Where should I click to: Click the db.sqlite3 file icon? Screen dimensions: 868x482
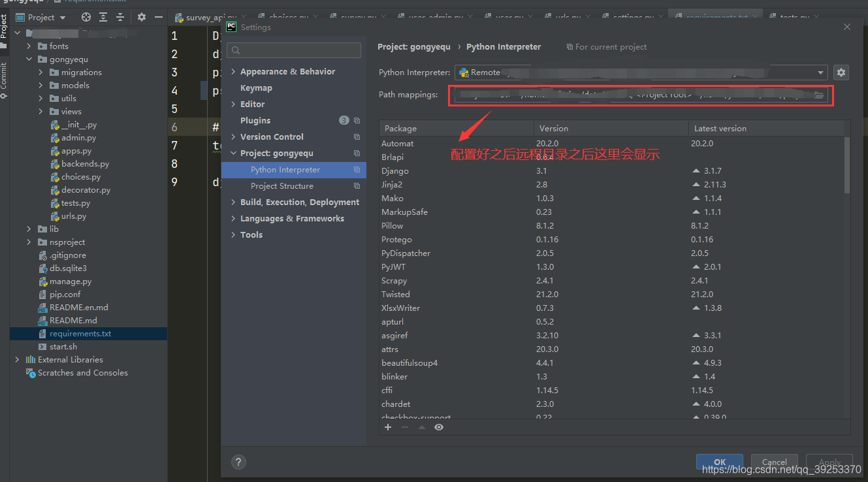click(x=42, y=268)
